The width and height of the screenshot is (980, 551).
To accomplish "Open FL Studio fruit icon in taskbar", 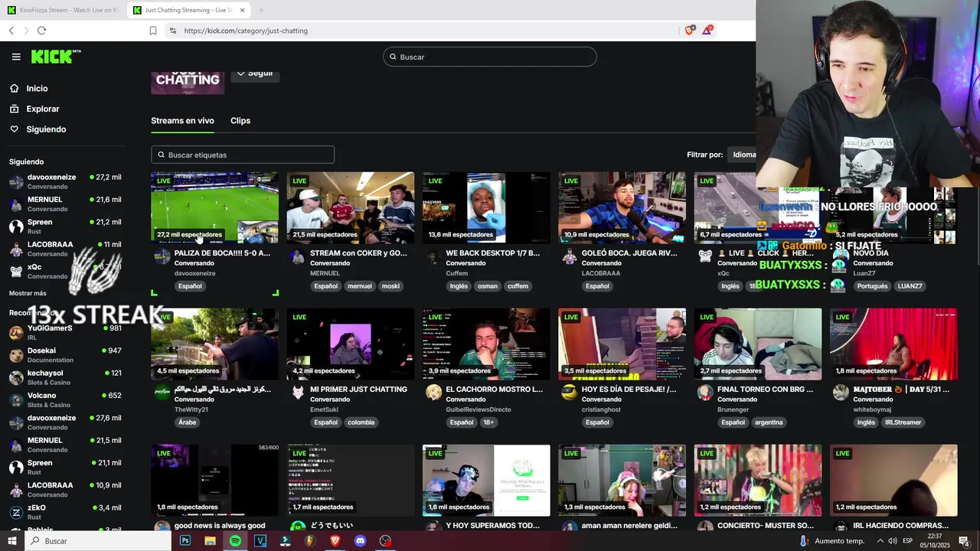I will pyautogui.click(x=310, y=541).
